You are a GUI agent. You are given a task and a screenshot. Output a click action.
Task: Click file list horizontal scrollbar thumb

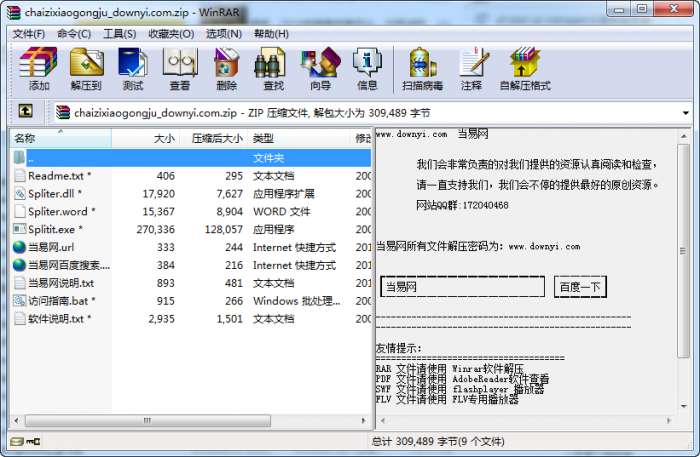(148, 420)
